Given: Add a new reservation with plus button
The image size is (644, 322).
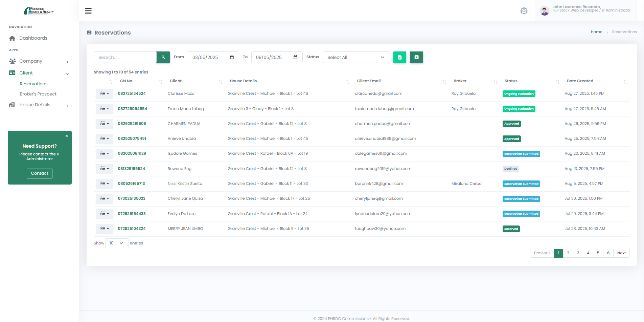Looking at the screenshot, I should [416, 57].
